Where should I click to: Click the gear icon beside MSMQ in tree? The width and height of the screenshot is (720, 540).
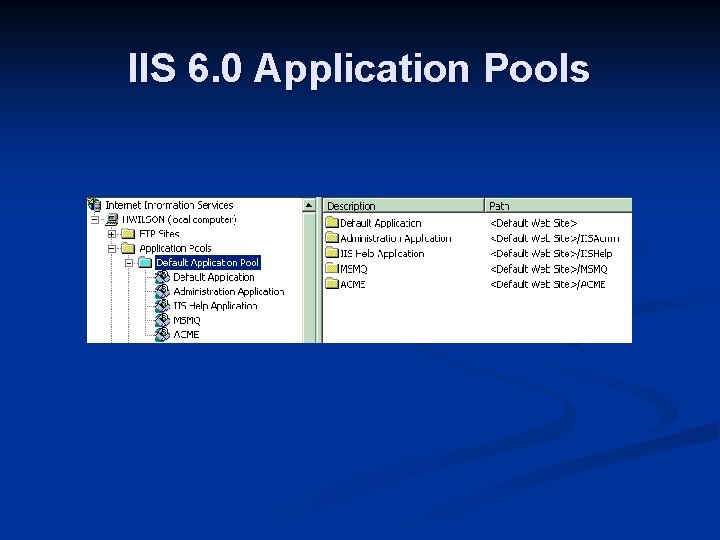coord(162,320)
